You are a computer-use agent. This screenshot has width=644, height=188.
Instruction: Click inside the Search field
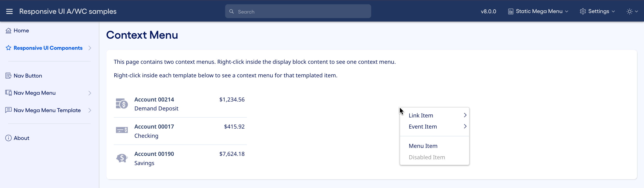pyautogui.click(x=297, y=11)
